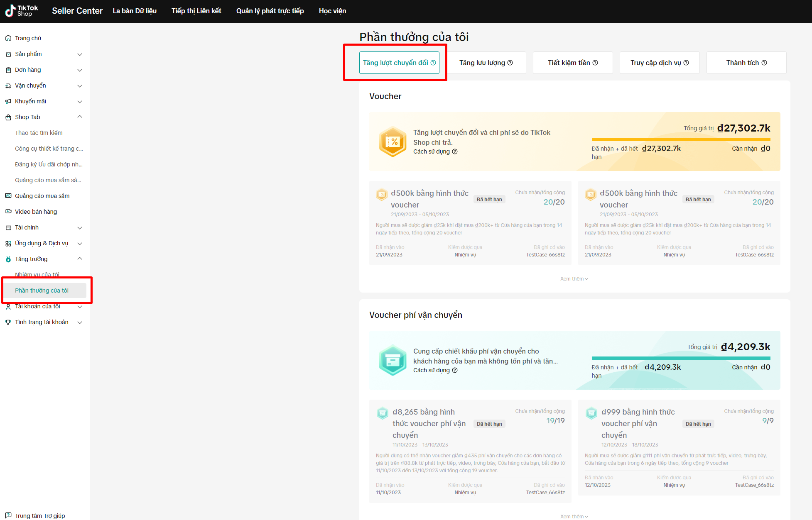Open Nhiệm vụ của tôi sidebar item
This screenshot has height=520, width=812.
point(37,274)
